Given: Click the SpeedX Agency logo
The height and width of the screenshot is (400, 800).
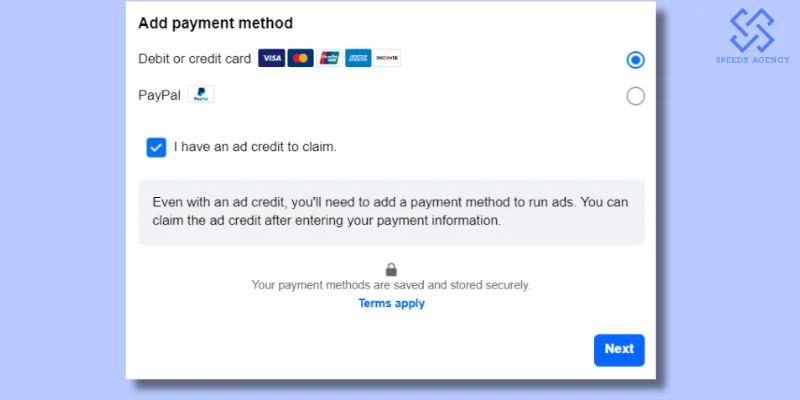Looking at the screenshot, I should [751, 30].
